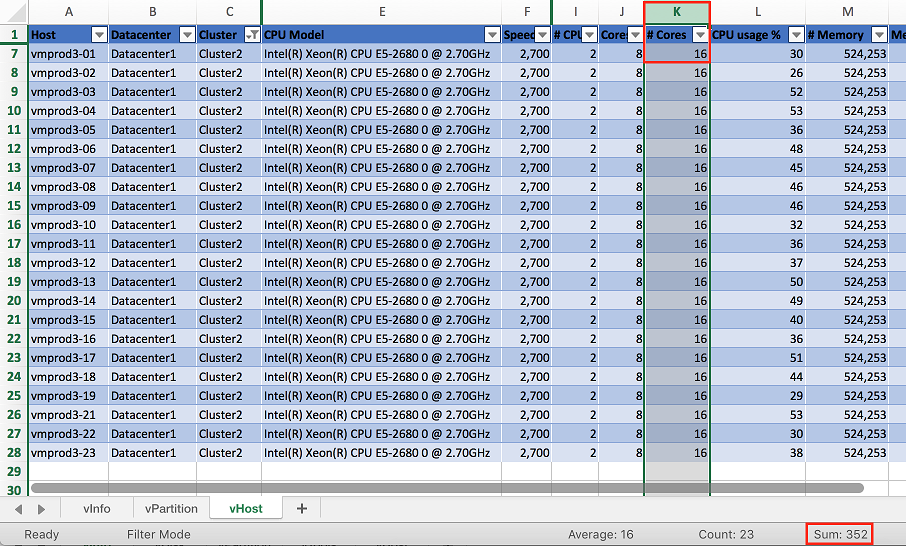The height and width of the screenshot is (546, 906).
Task: Open the Datacenter column filter dropdown
Action: pyautogui.click(x=187, y=35)
